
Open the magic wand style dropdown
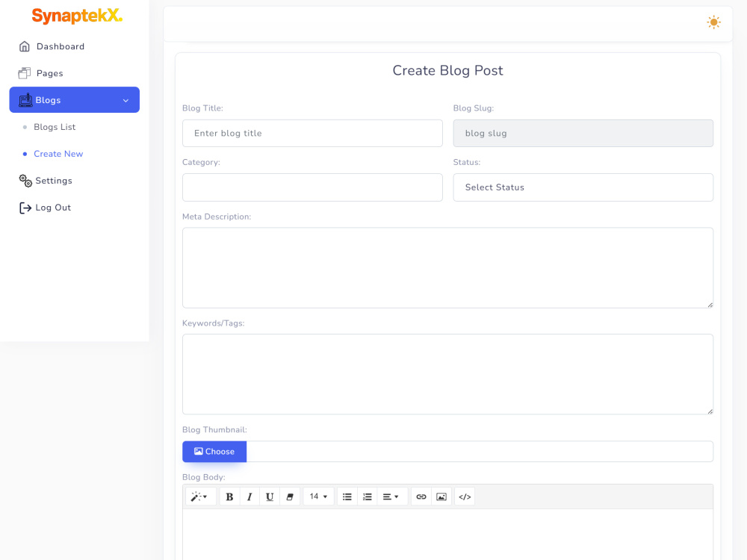coord(199,497)
